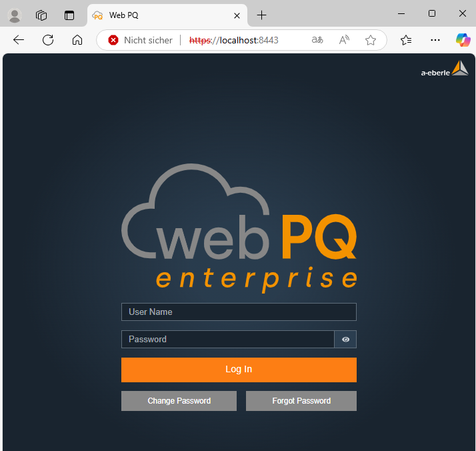The height and width of the screenshot is (451, 476).
Task: Show the 'Nicht sicher' security info
Action: coord(140,40)
